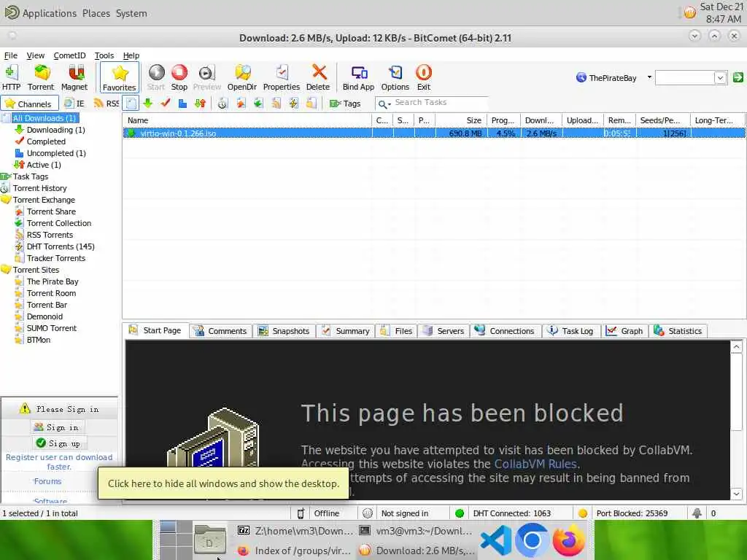
Task: Select the virtio-win-0.1.266.iso task row
Action: click(433, 133)
